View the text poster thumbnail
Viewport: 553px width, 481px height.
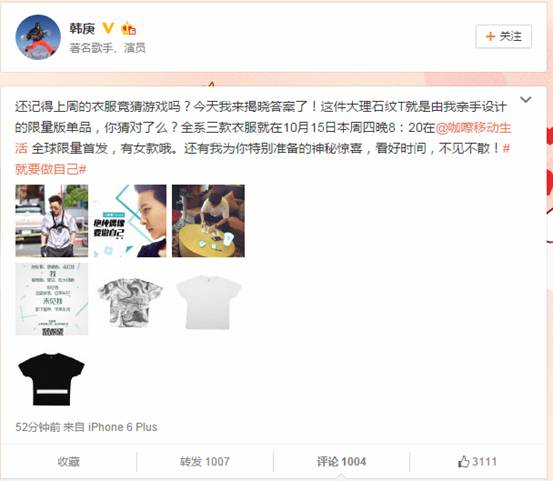click(52, 299)
